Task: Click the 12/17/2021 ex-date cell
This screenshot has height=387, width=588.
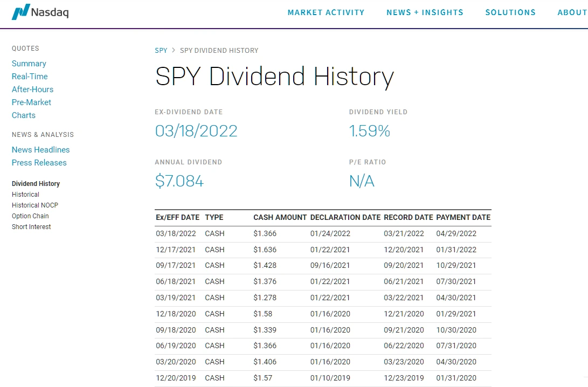Action: point(176,250)
